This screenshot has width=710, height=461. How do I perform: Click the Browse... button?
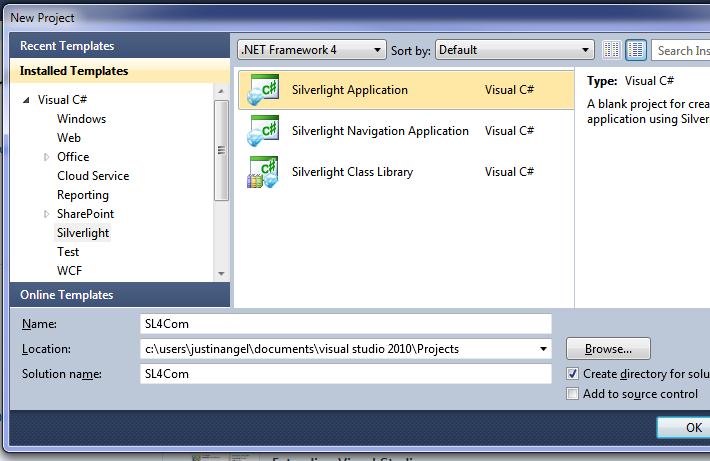pos(608,349)
